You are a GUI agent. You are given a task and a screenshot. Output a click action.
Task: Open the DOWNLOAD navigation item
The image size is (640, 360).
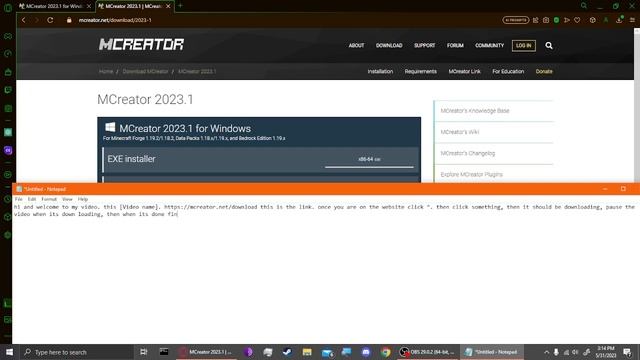[389, 45]
